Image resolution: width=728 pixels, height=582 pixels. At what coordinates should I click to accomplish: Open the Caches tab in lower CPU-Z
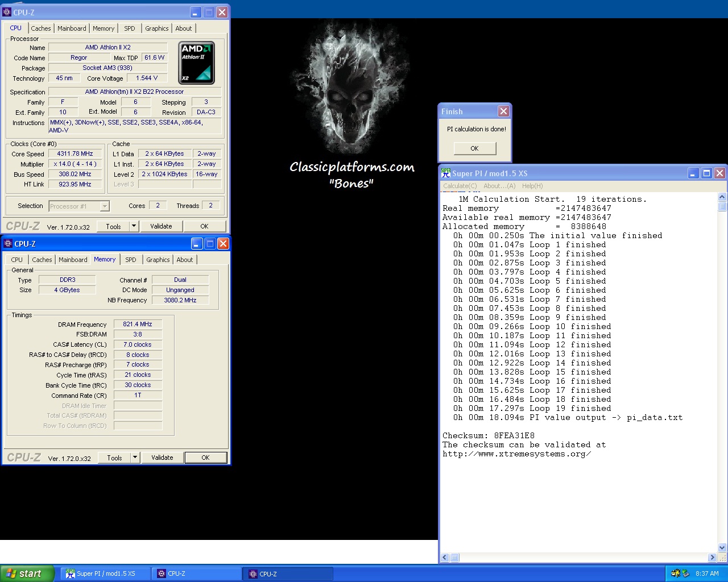tap(42, 260)
